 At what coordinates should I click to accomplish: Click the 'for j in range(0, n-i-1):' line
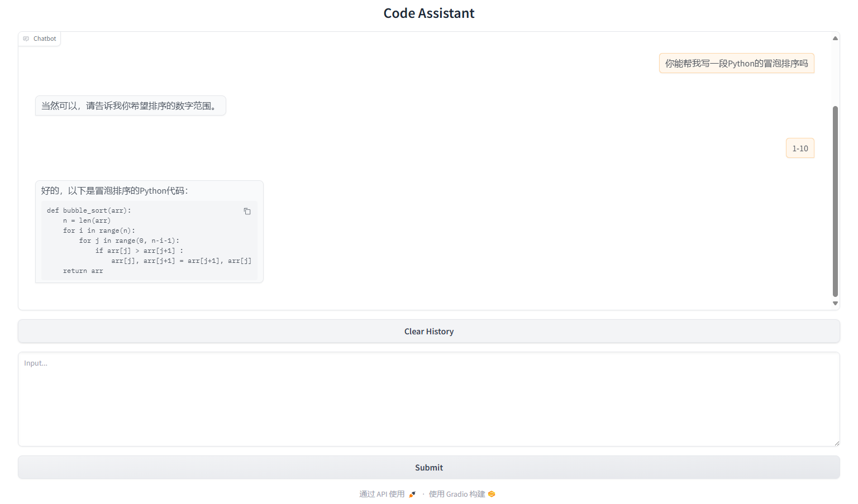click(x=129, y=241)
